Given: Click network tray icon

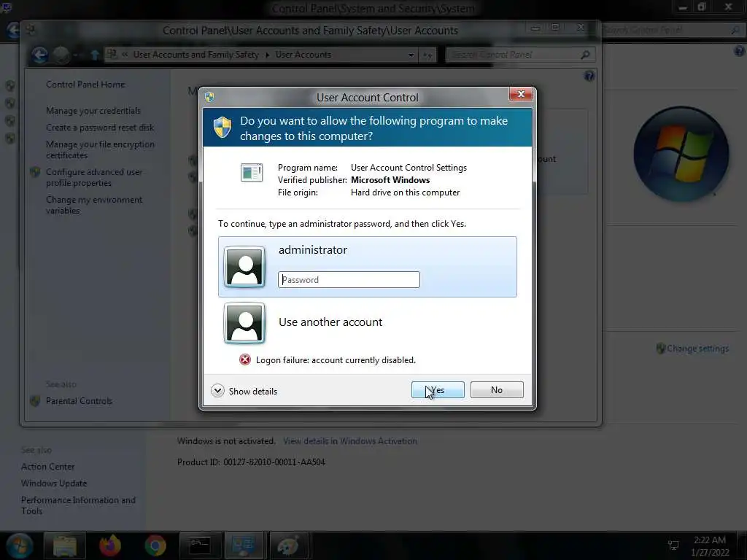Looking at the screenshot, I should (673, 545).
